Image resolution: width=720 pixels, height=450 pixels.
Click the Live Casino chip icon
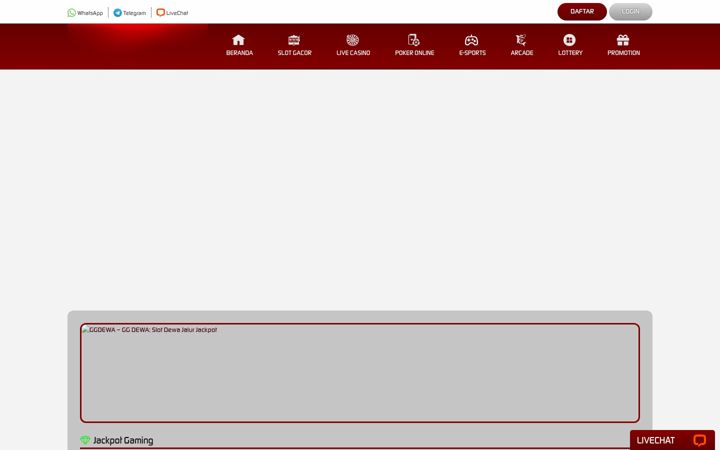pyautogui.click(x=353, y=40)
